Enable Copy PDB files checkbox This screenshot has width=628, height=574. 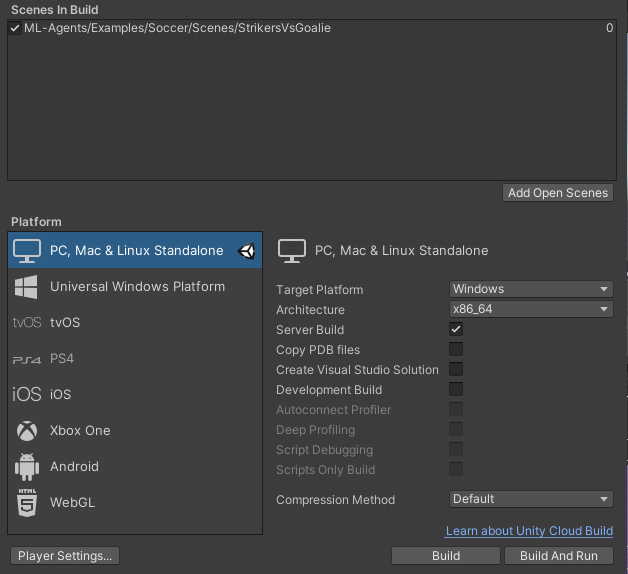(x=456, y=349)
